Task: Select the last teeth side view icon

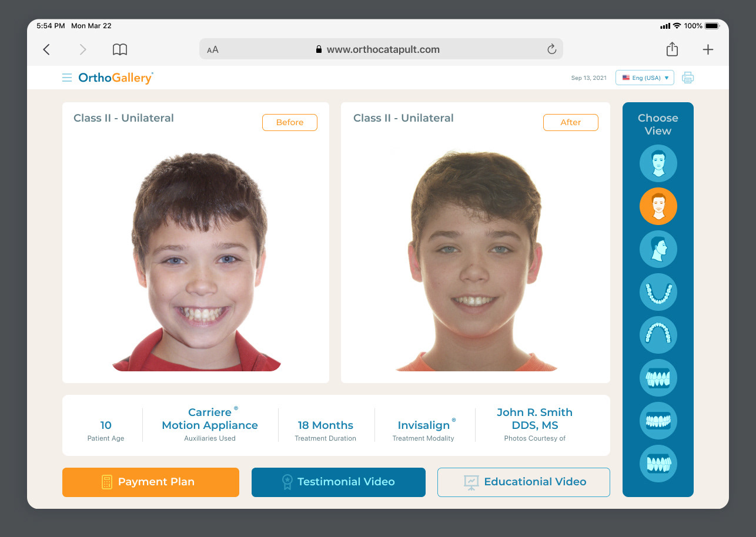Action: coord(658,464)
